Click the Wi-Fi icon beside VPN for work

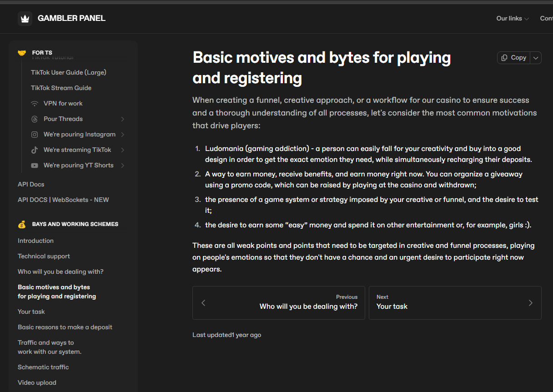(35, 104)
